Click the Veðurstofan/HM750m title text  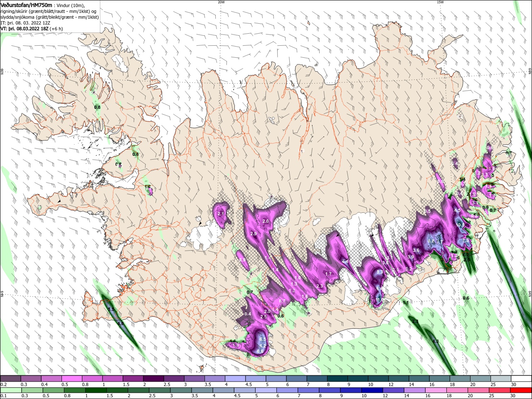point(26,5)
